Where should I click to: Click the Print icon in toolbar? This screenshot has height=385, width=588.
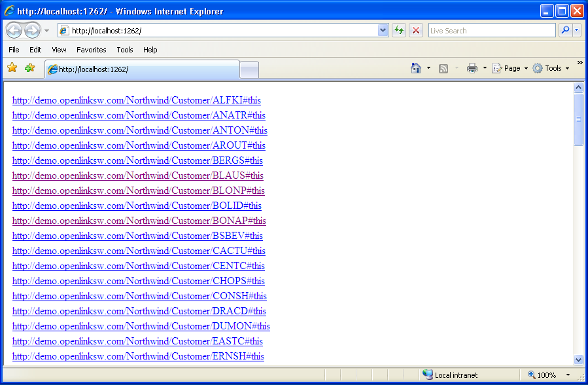click(472, 68)
